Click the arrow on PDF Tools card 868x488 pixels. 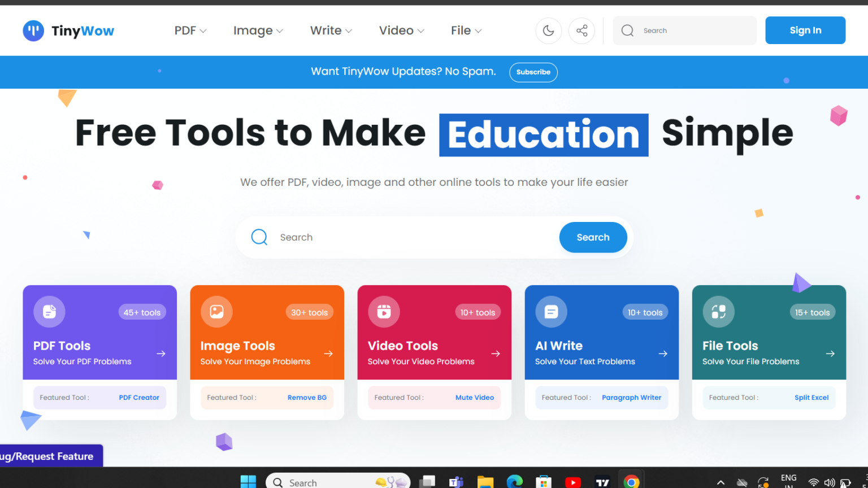click(161, 354)
